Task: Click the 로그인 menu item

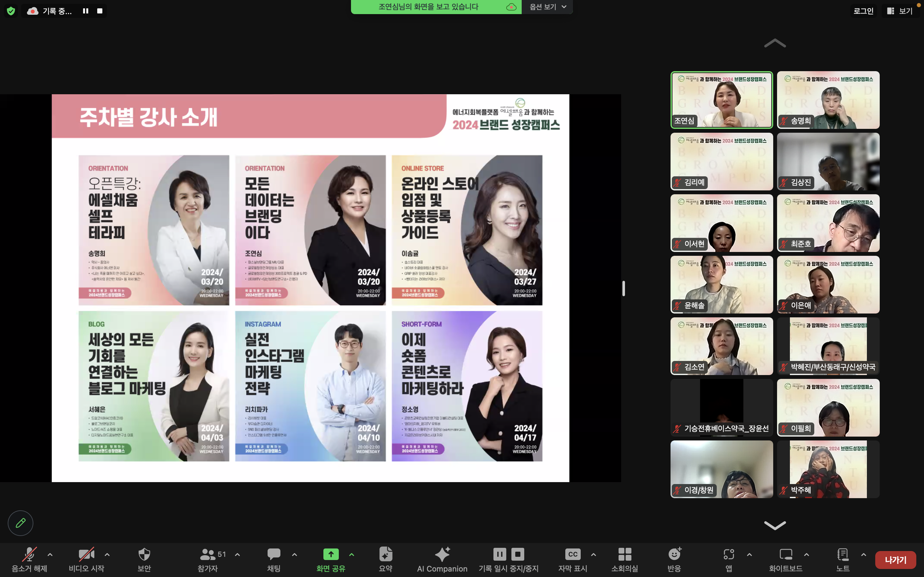Action: [x=863, y=11]
